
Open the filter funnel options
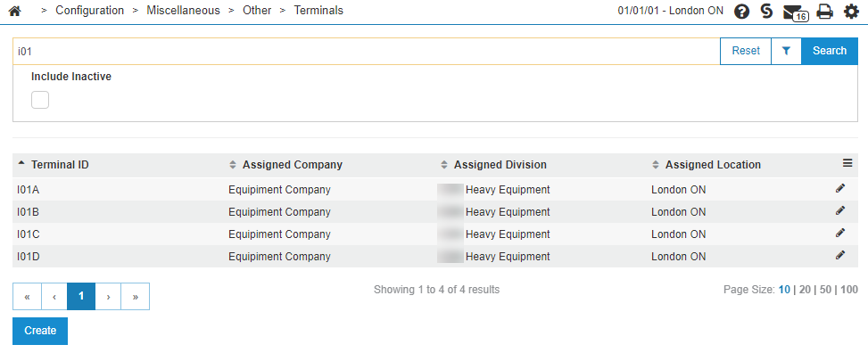coord(786,51)
